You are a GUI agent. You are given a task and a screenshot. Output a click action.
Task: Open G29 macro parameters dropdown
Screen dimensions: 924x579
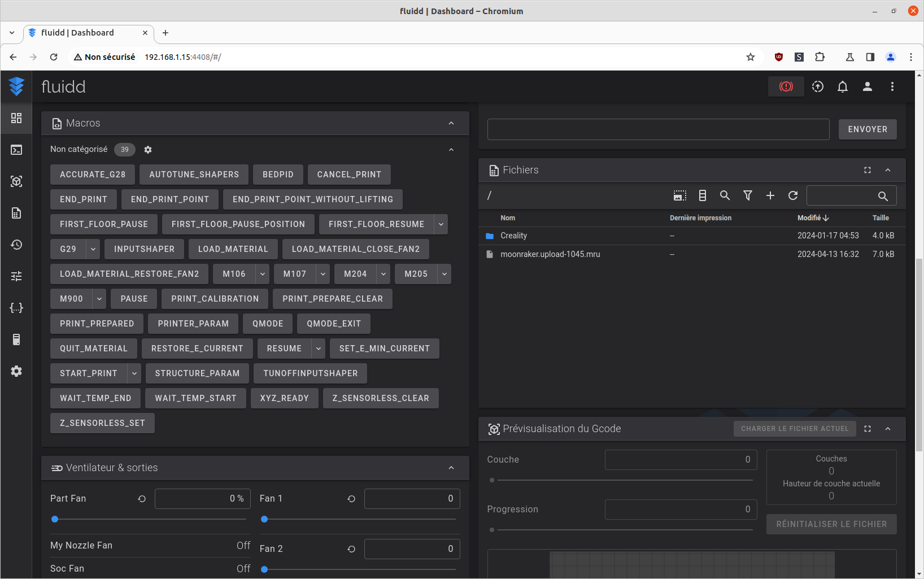93,249
